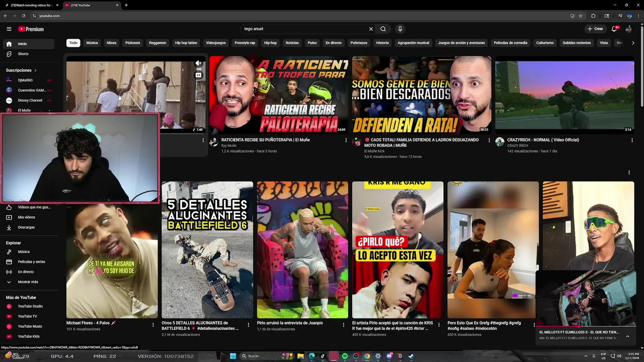Select the Películas de comedia chip

pos(511,43)
